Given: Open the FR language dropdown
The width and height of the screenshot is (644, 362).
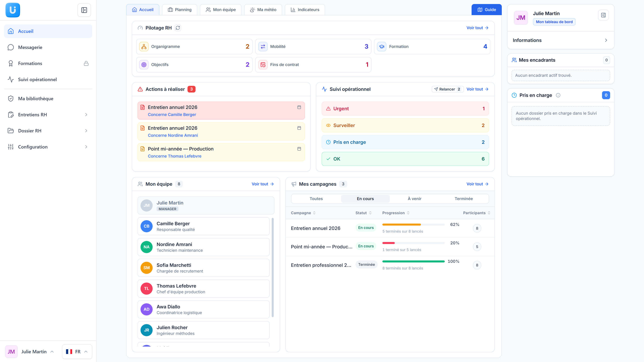Looking at the screenshot, I should pyautogui.click(x=77, y=351).
